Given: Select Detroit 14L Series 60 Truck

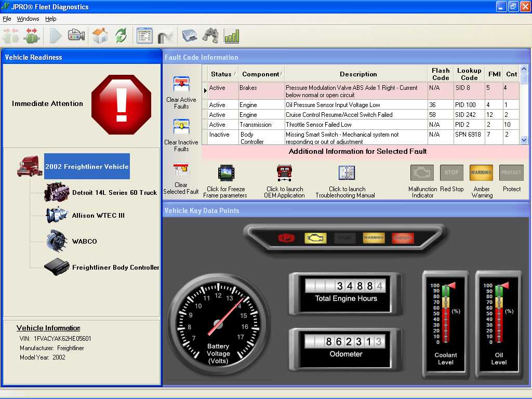Looking at the screenshot, I should point(114,193).
